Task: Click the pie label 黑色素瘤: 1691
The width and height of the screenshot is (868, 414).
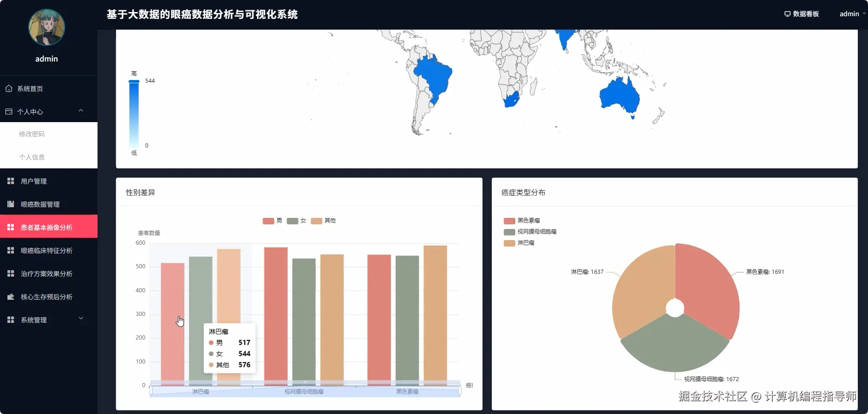Action: click(x=765, y=272)
